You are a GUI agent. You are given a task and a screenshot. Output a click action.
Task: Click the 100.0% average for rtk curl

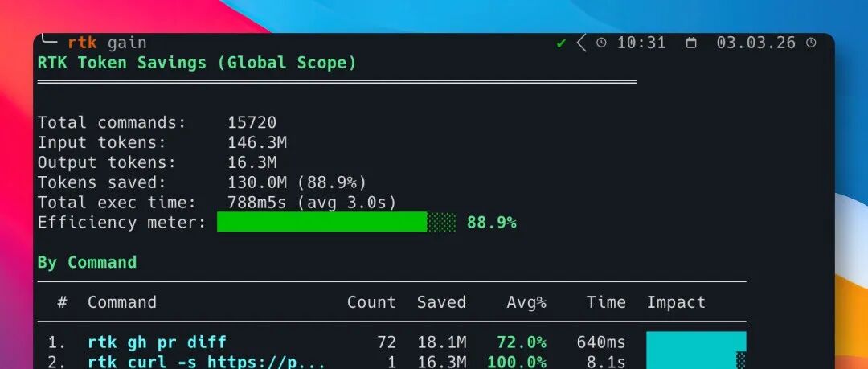(x=517, y=362)
